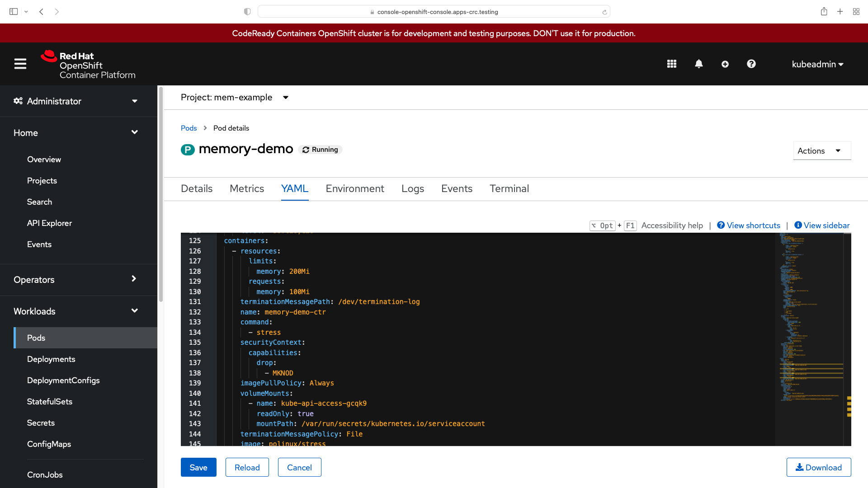Click the 'memory: 100Mi' request line
Viewport: 868px width, 488px height.
tap(283, 292)
